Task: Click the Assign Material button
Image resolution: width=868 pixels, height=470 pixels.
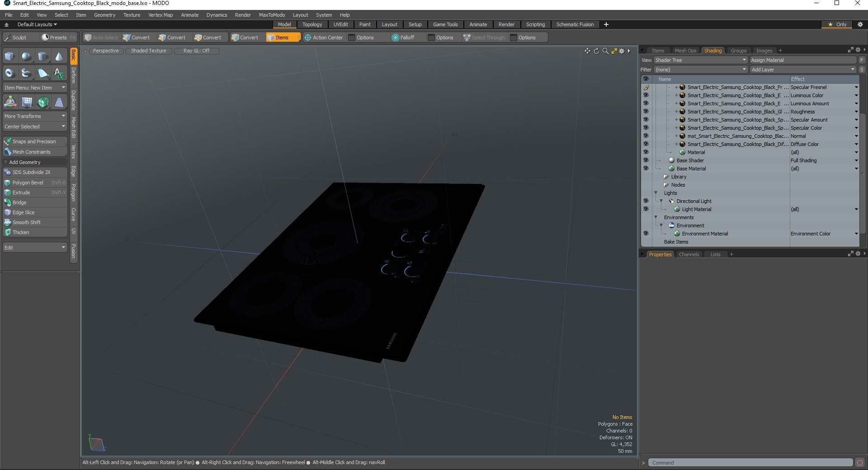Action: pos(803,60)
